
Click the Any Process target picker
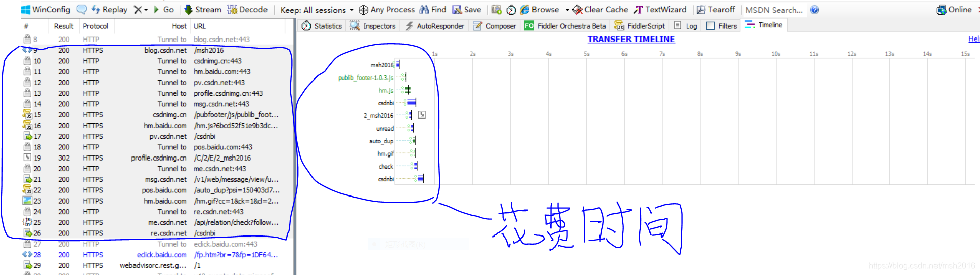387,10
